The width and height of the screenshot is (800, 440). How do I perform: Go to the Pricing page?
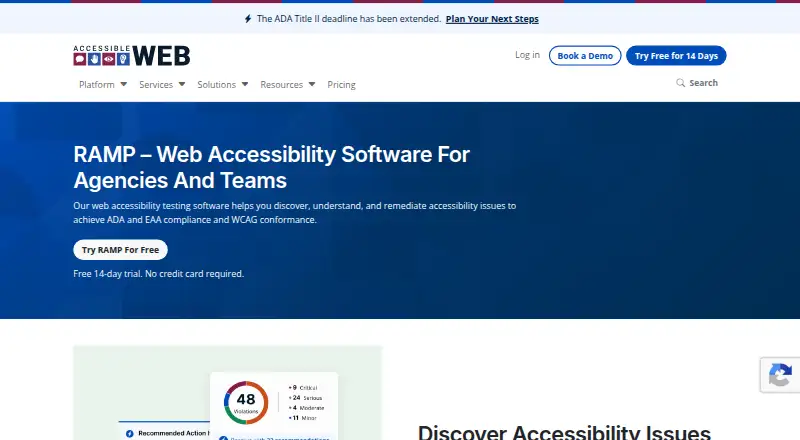pos(341,85)
